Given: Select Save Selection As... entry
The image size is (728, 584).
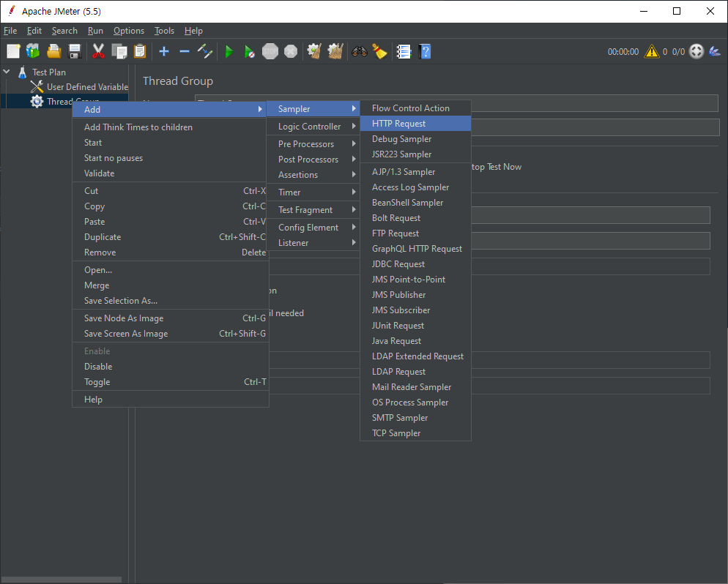Looking at the screenshot, I should click(171, 301).
